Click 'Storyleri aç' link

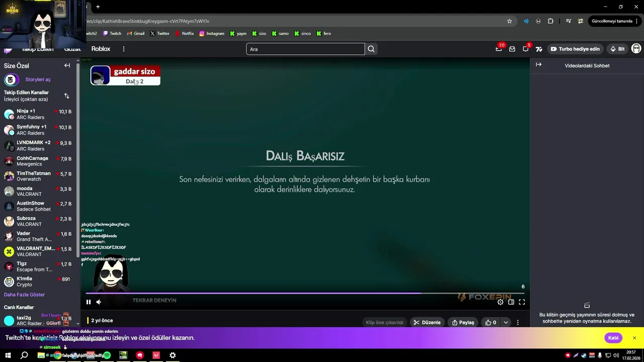[38, 79]
